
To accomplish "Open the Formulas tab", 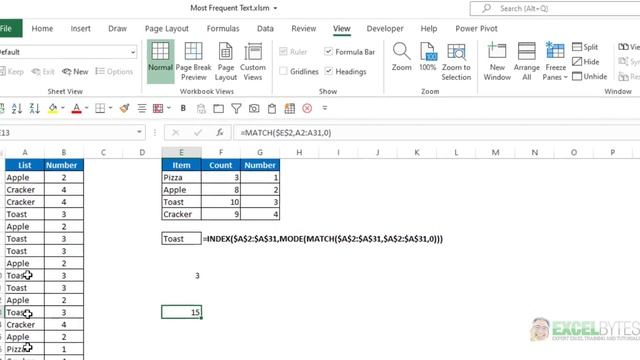I will coord(223,29).
